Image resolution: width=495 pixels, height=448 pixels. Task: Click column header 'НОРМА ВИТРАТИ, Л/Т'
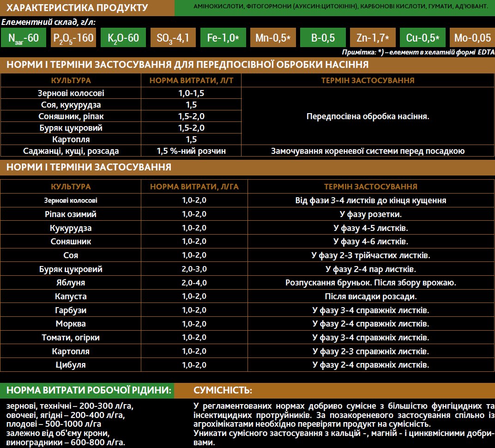tap(191, 80)
